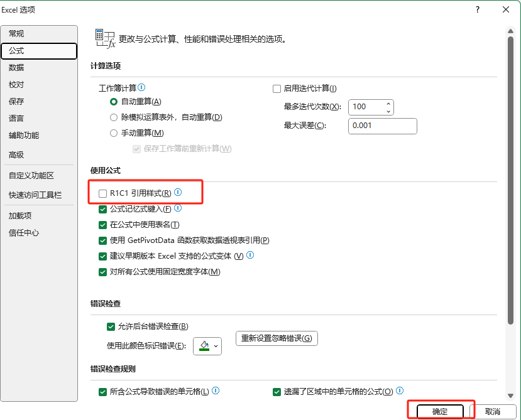The width and height of the screenshot is (521, 420).
Task: Open the error color dropdown arrow
Action: (216, 346)
